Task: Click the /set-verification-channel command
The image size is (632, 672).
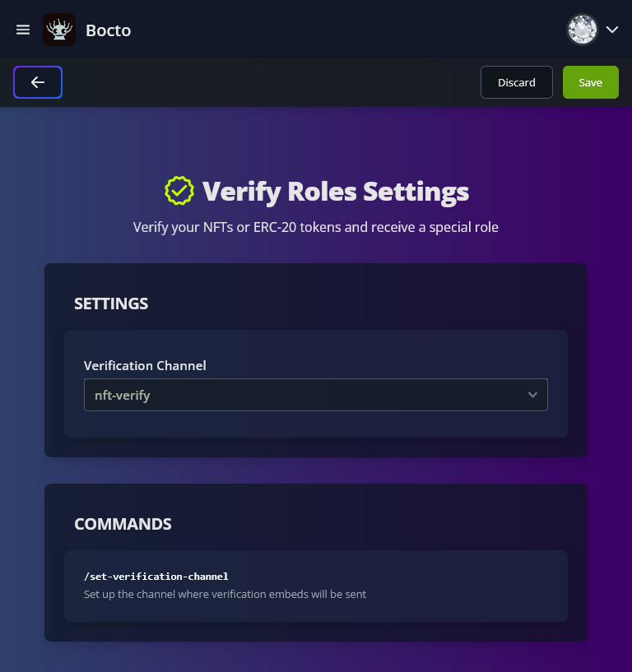Action: [156, 576]
